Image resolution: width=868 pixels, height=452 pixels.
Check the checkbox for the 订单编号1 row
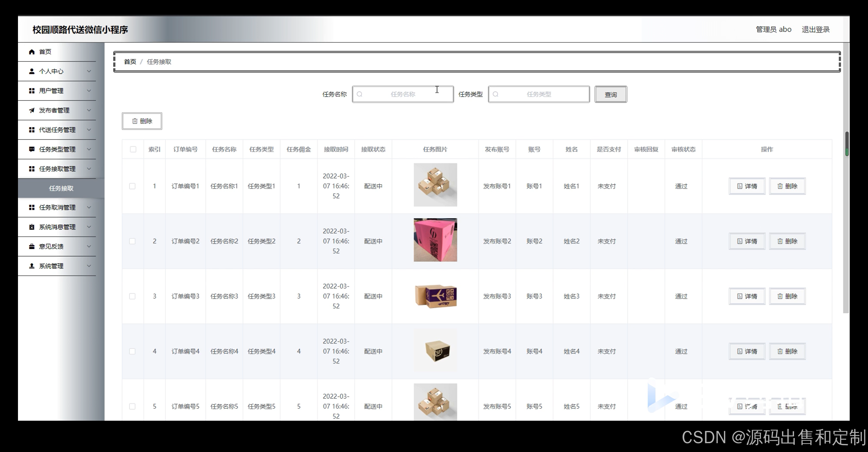[x=132, y=186]
